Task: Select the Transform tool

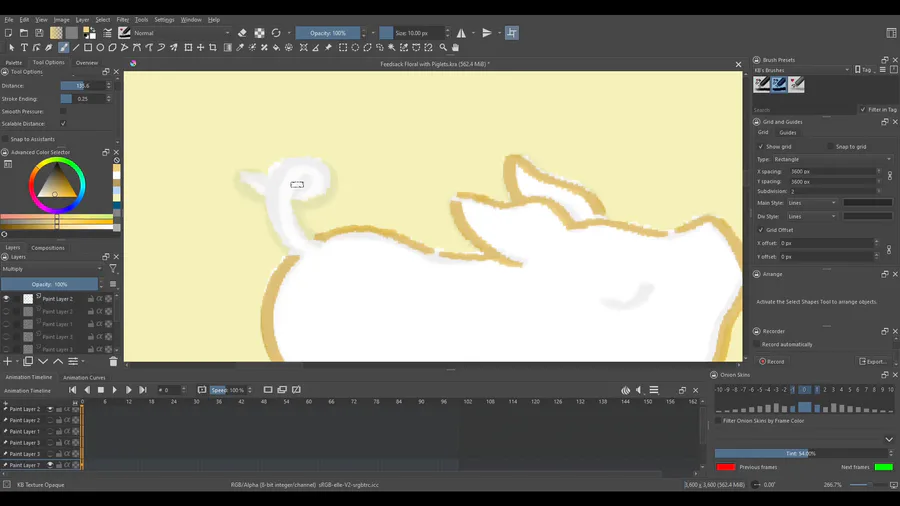Action: click(188, 48)
